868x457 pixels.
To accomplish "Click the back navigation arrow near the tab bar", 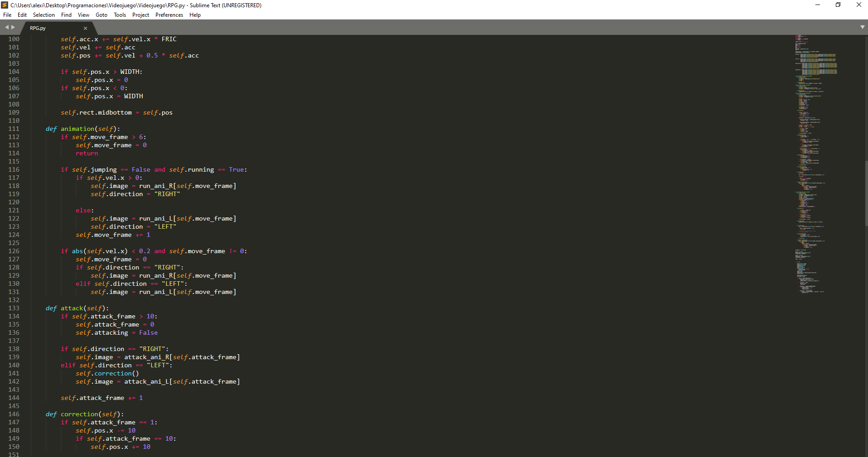I will [6, 27].
